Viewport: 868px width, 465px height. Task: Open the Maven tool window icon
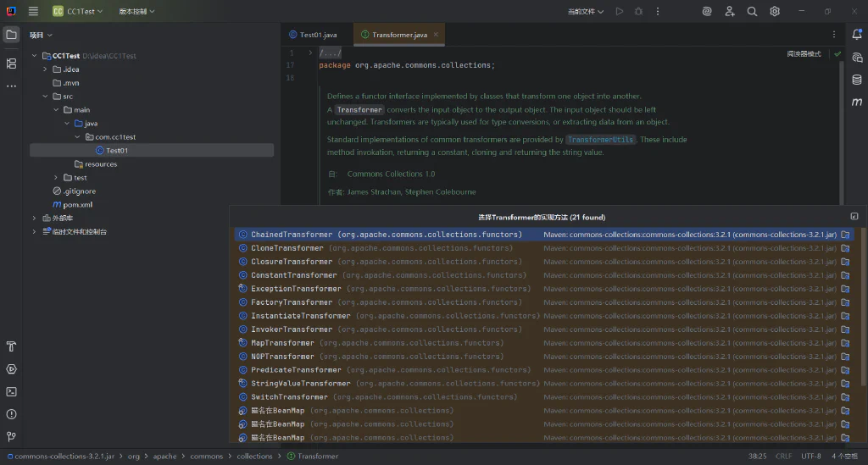pos(856,102)
